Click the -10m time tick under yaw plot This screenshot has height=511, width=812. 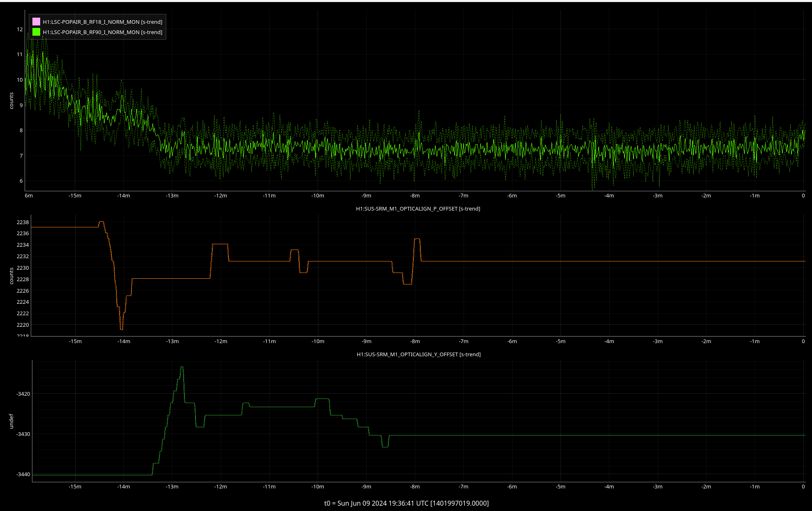point(318,486)
